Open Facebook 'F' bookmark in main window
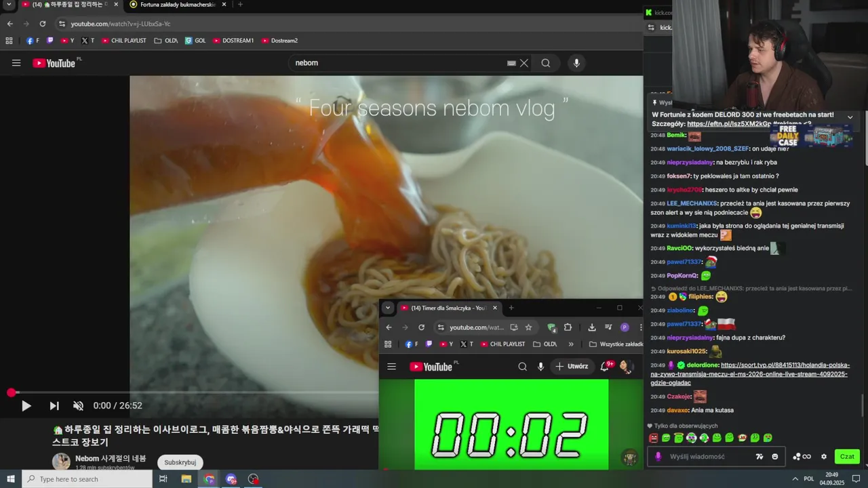This screenshot has height=488, width=868. (x=33, y=41)
